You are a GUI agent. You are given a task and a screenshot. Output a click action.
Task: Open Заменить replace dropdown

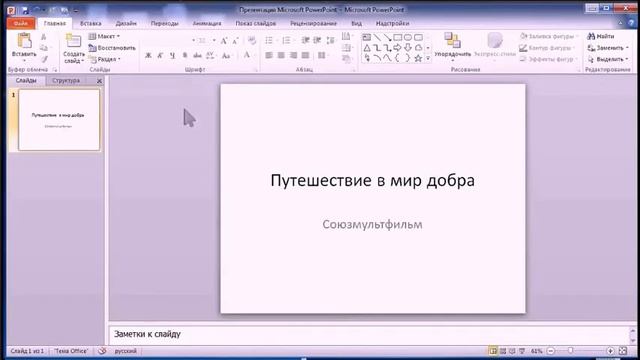(608, 48)
